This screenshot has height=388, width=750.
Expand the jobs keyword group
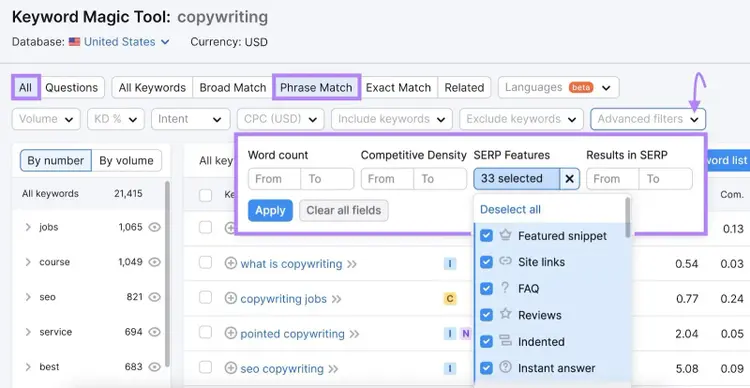coord(28,227)
